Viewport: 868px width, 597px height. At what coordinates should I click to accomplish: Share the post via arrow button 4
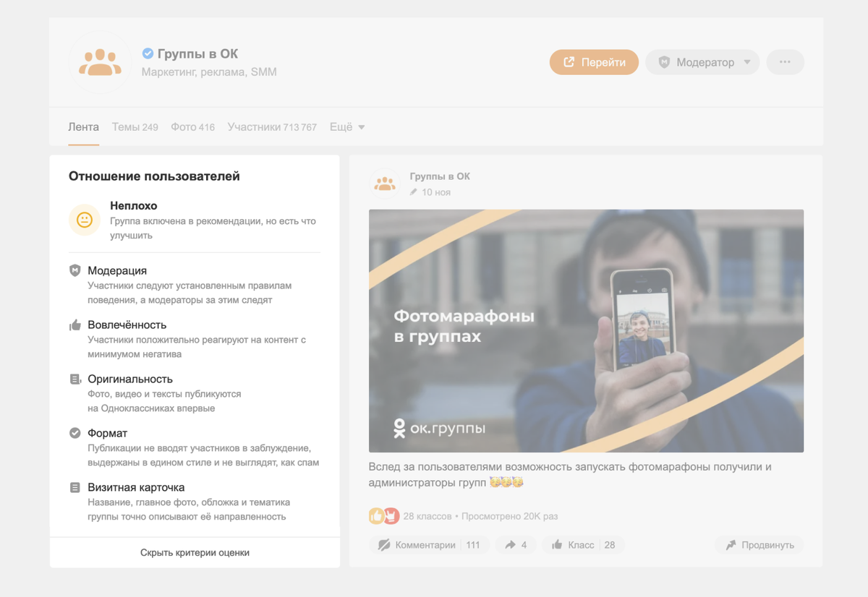click(516, 545)
